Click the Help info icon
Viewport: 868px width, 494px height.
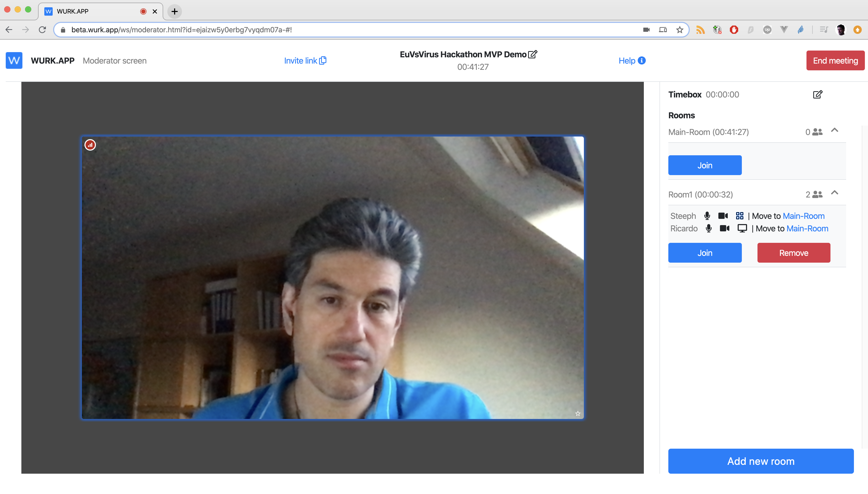click(x=641, y=60)
